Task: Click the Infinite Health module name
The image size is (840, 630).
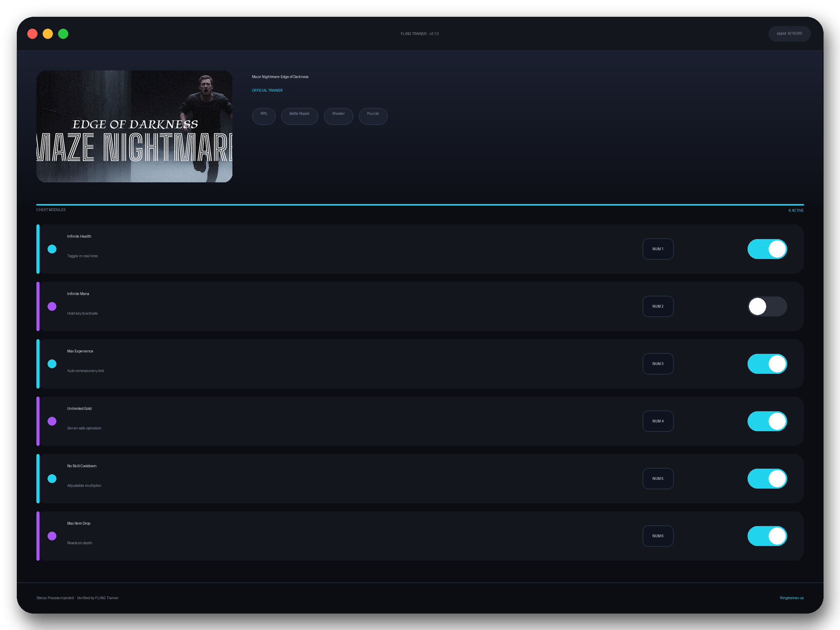Action: pyautogui.click(x=79, y=236)
